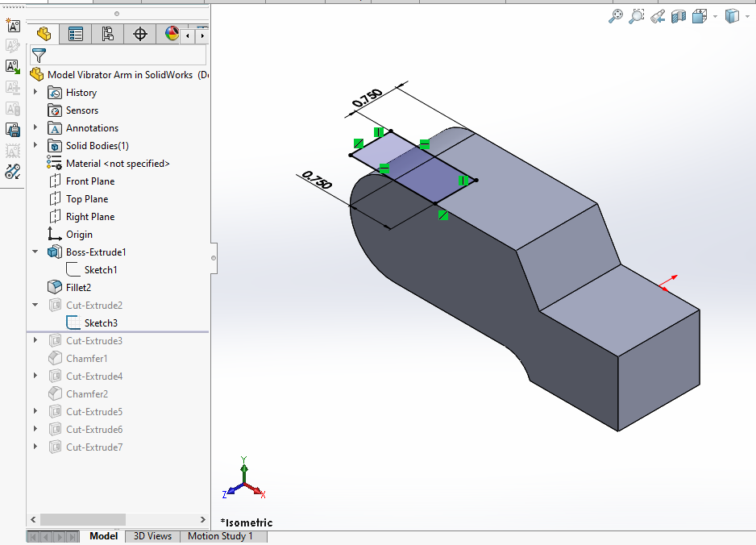Click the feature tree horizontal scrollbar
Image resolution: width=756 pixels, height=545 pixels.
[x=83, y=520]
